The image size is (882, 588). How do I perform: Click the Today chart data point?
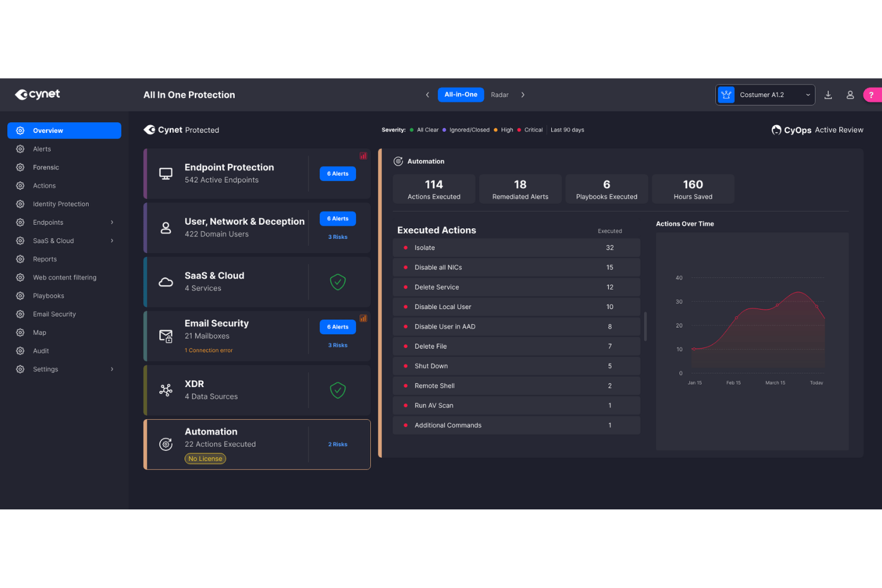click(x=816, y=306)
